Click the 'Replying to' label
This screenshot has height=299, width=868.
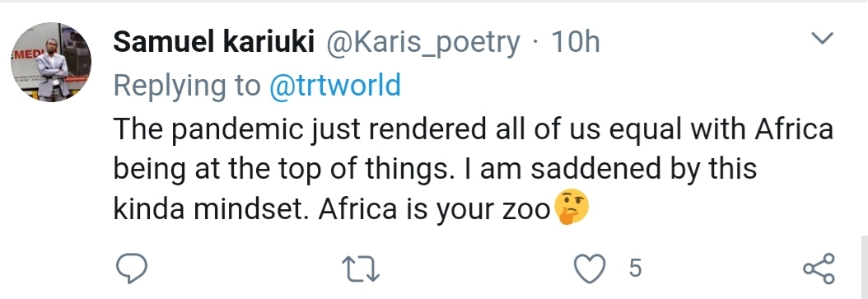click(x=187, y=86)
